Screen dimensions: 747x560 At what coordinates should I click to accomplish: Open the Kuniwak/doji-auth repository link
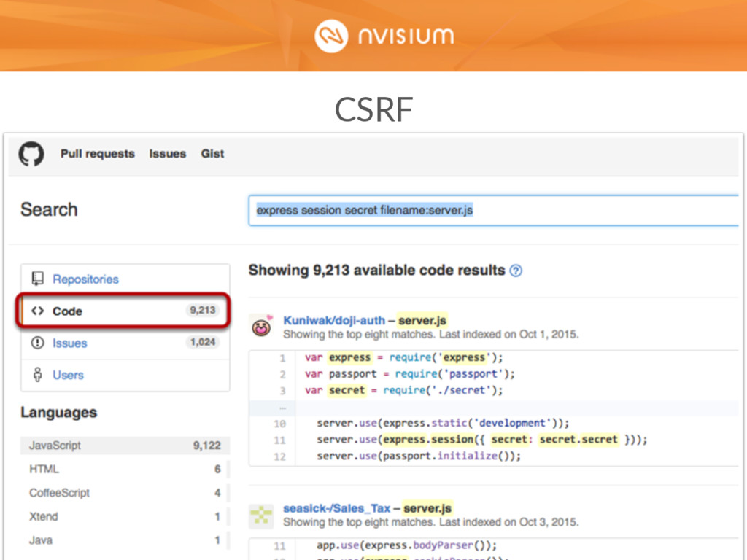pos(334,321)
